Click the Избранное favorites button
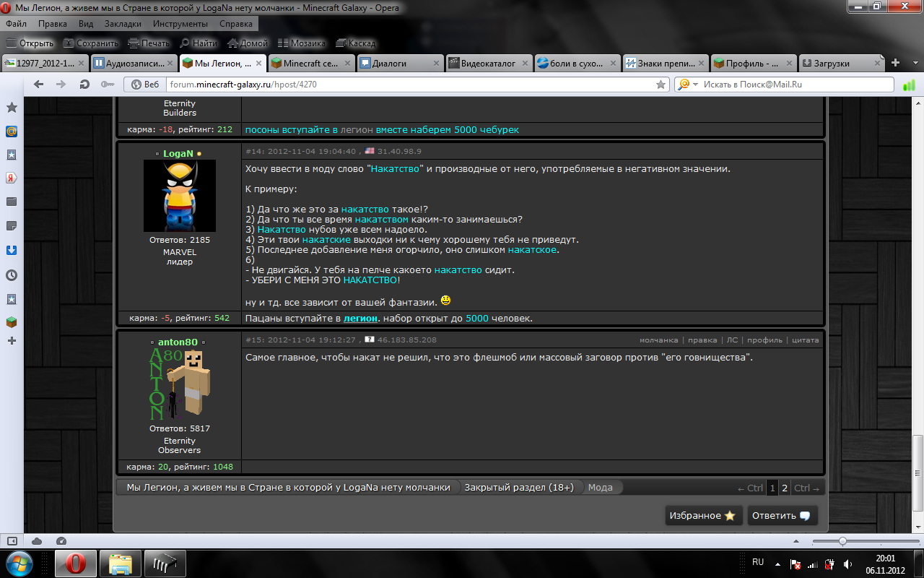 (x=702, y=516)
